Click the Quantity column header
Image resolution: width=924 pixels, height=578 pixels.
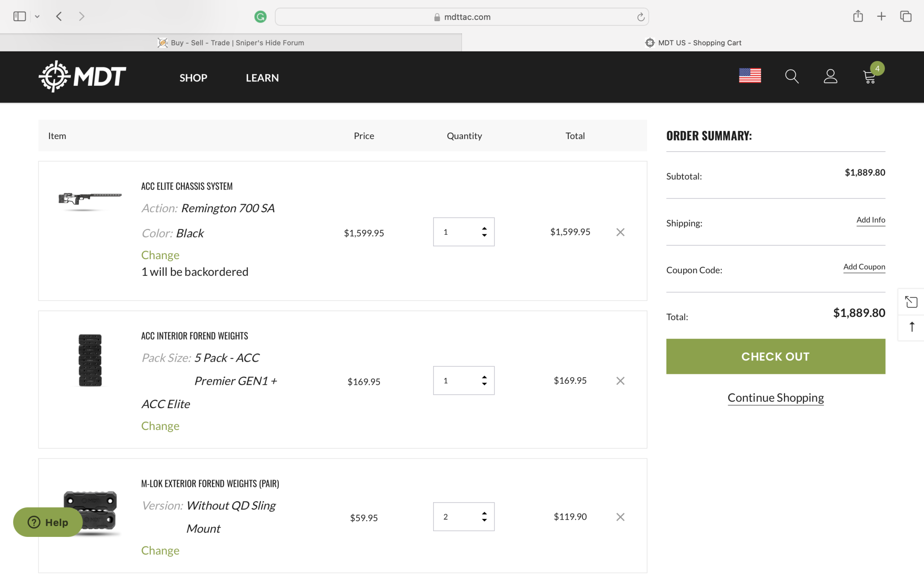pyautogui.click(x=464, y=136)
